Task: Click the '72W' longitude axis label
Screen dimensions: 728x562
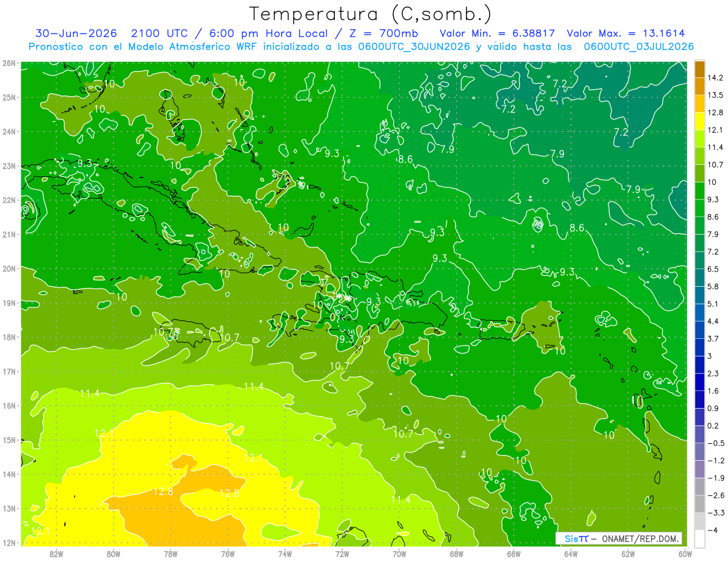Action: pos(342,554)
